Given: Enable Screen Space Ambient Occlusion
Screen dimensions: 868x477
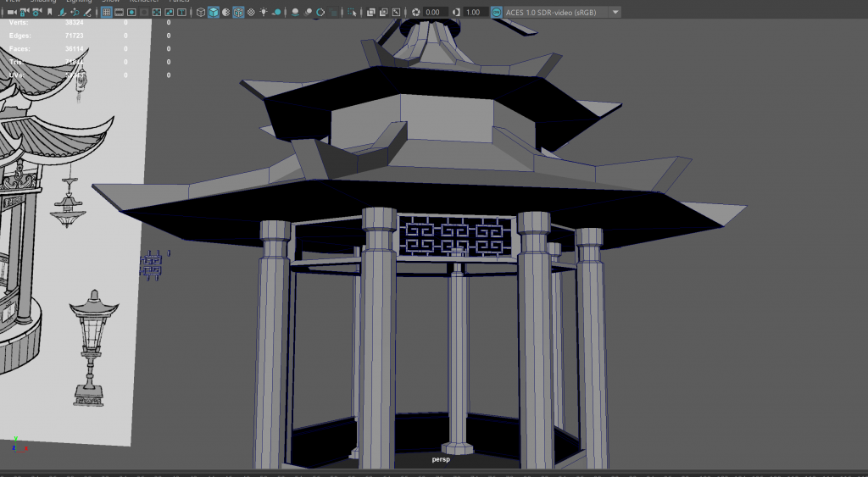Looking at the screenshot, I should click(295, 12).
